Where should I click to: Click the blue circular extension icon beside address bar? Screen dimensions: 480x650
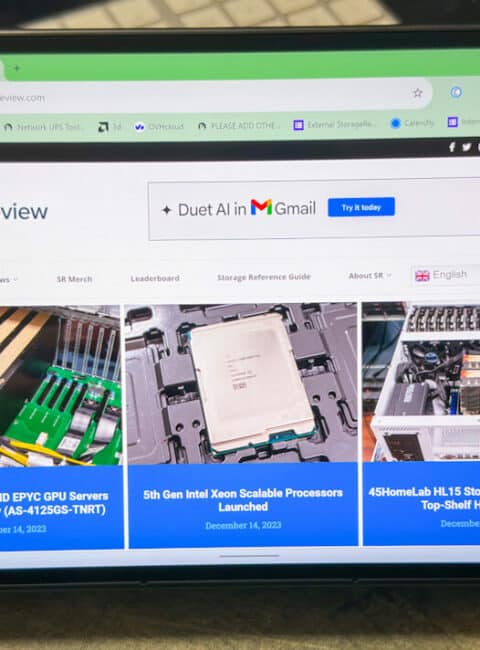456,92
